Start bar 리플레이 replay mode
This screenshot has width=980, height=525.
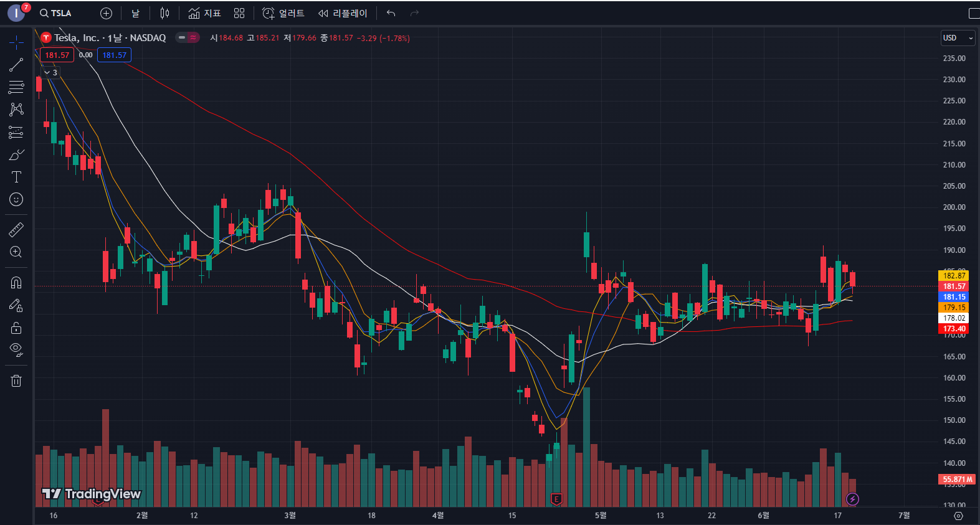click(x=343, y=13)
